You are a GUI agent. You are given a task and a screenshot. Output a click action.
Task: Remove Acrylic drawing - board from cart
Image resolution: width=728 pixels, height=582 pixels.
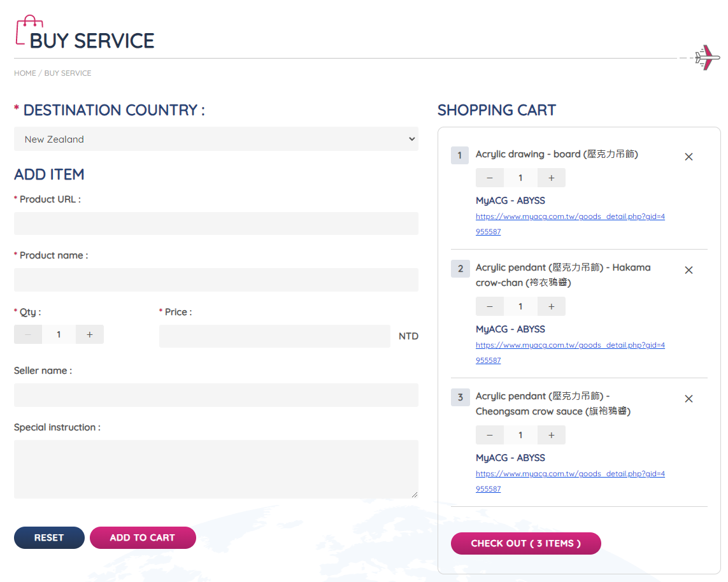click(x=689, y=157)
